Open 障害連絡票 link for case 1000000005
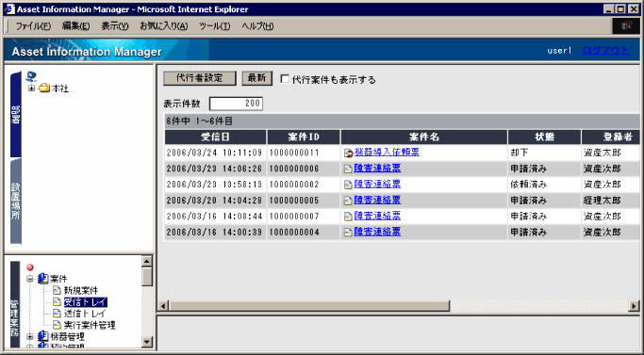644x355 pixels. click(x=377, y=200)
